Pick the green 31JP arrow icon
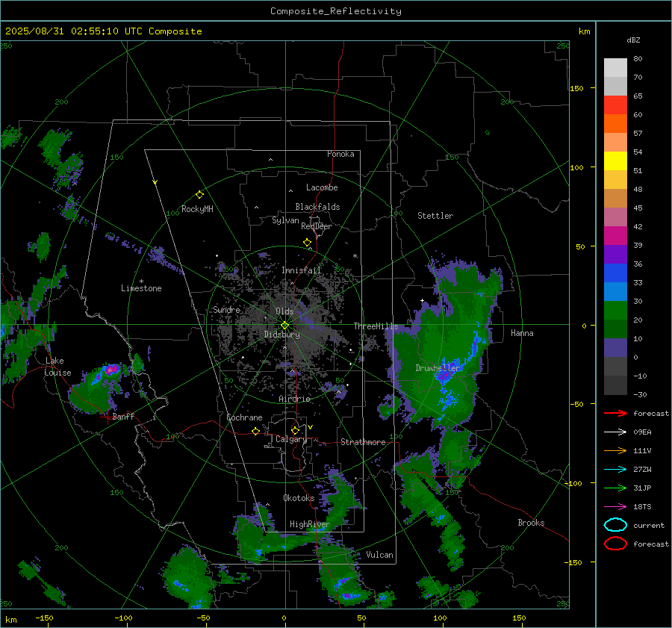 615,488
